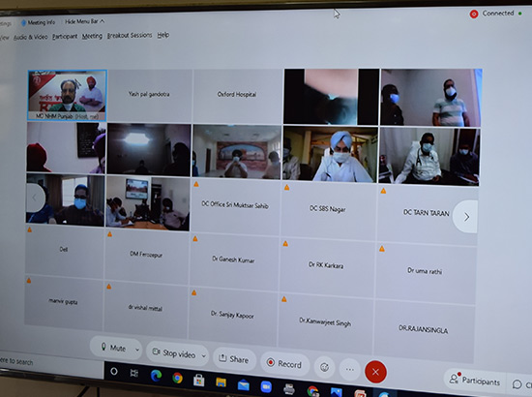Click the Share button
Image resolution: width=532 pixels, height=397 pixels.
[234, 358]
